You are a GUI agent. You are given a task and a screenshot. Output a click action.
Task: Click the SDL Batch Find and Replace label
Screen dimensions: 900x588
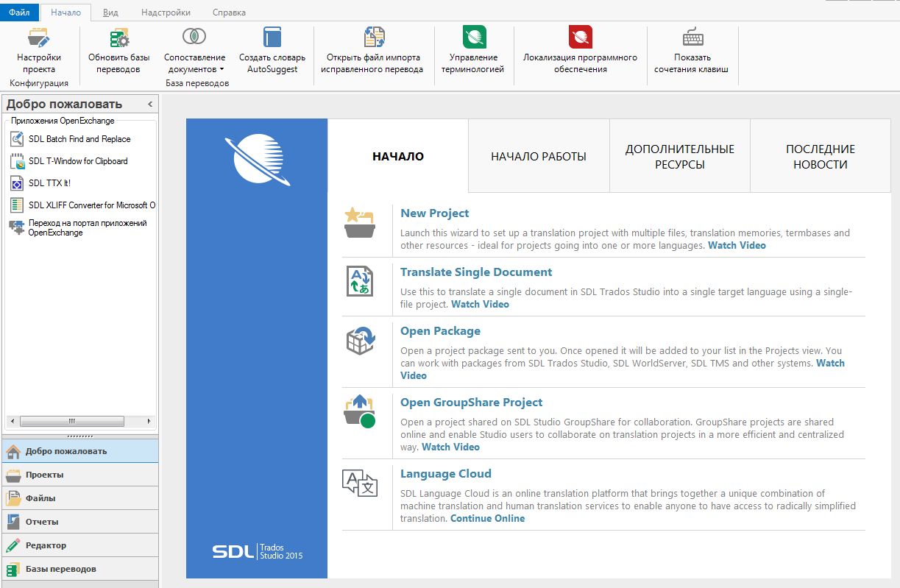(79, 139)
